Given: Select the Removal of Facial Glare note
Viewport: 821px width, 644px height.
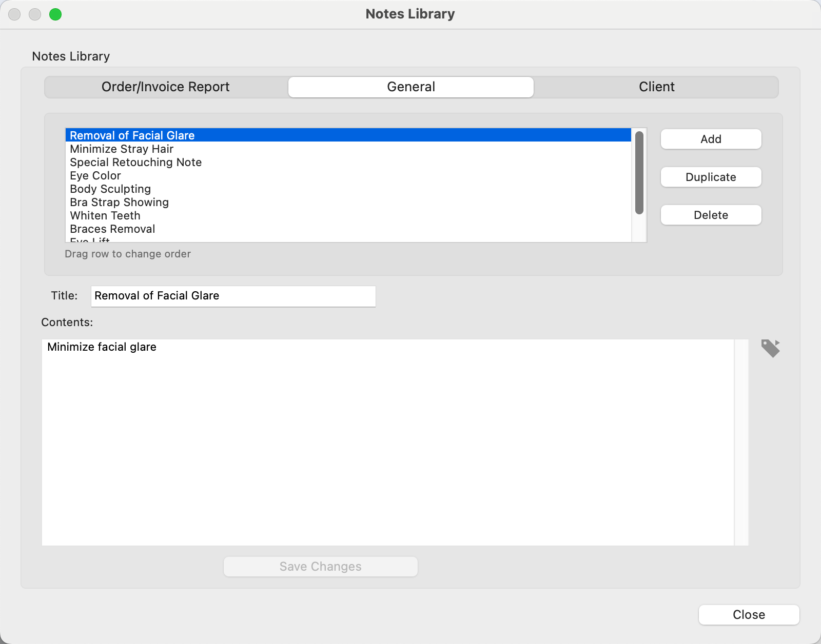Looking at the screenshot, I should coord(132,135).
